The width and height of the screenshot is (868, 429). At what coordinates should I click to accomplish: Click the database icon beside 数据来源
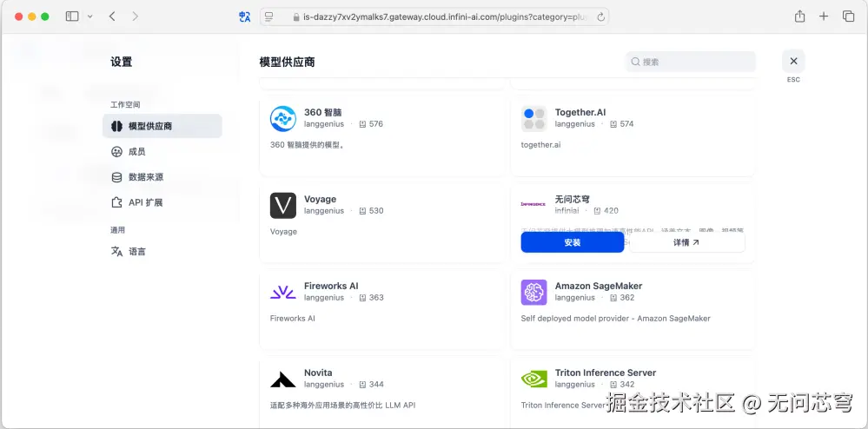[116, 177]
